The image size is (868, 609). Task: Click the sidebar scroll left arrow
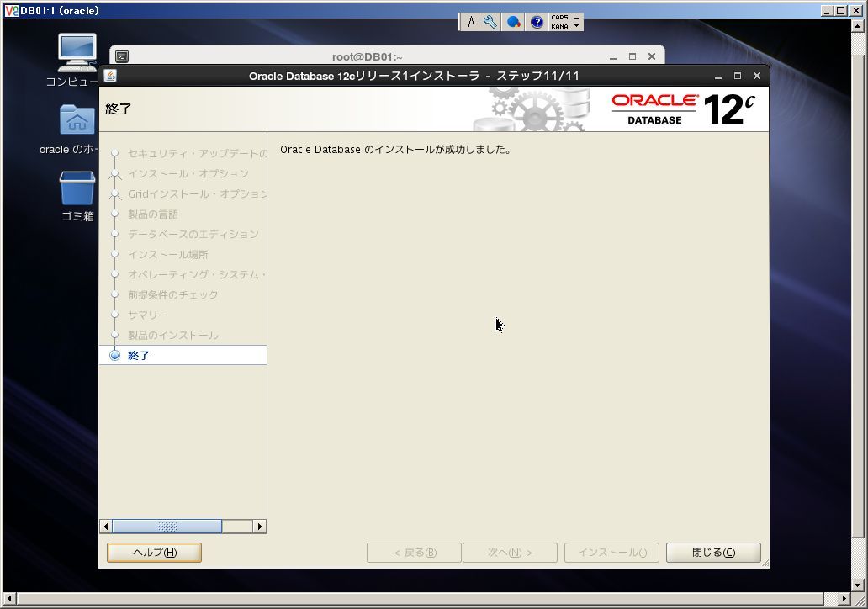click(106, 526)
